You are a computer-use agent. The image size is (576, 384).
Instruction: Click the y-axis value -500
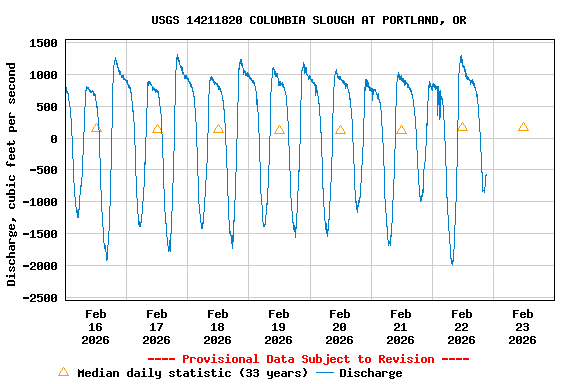point(43,170)
